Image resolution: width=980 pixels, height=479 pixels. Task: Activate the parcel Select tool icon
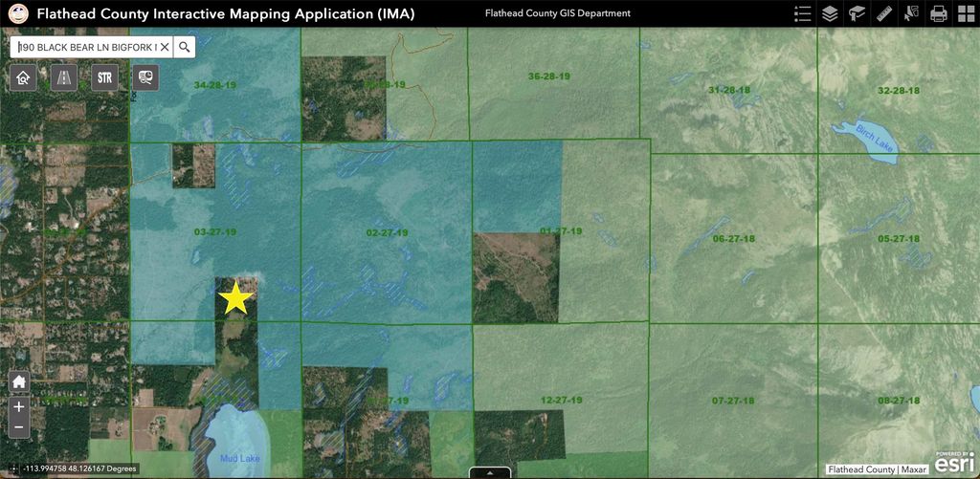pos(911,13)
